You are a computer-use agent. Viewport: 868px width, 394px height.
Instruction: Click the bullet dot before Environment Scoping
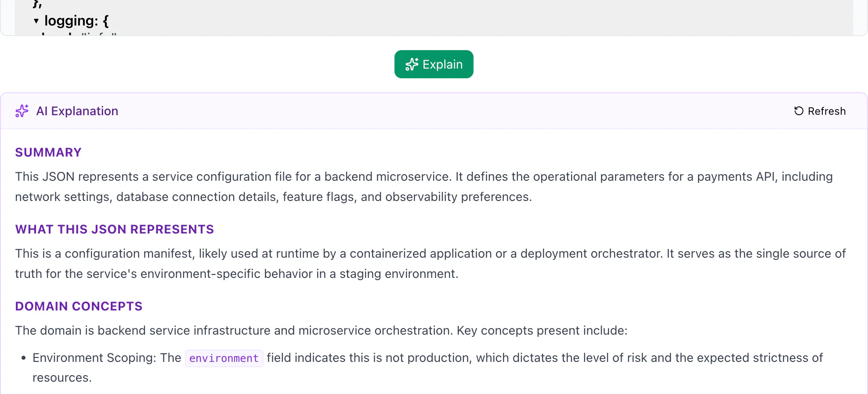tap(24, 358)
